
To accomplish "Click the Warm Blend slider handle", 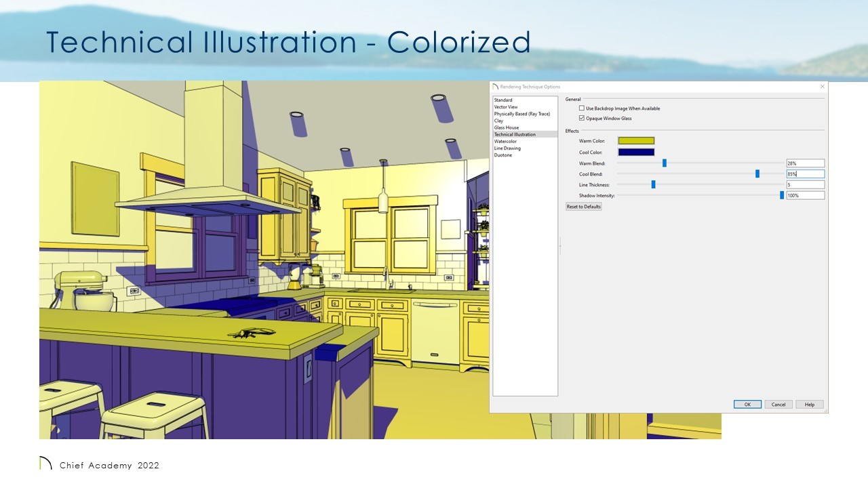I will [665, 163].
